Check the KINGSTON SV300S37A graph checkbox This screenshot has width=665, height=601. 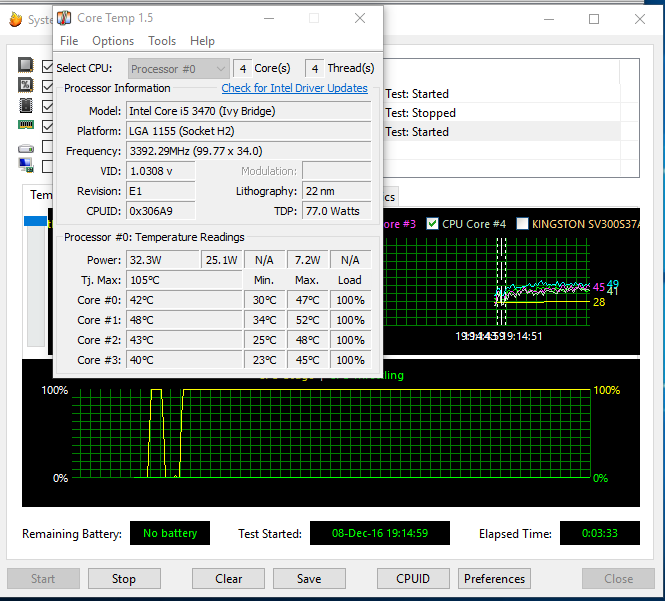[522, 224]
